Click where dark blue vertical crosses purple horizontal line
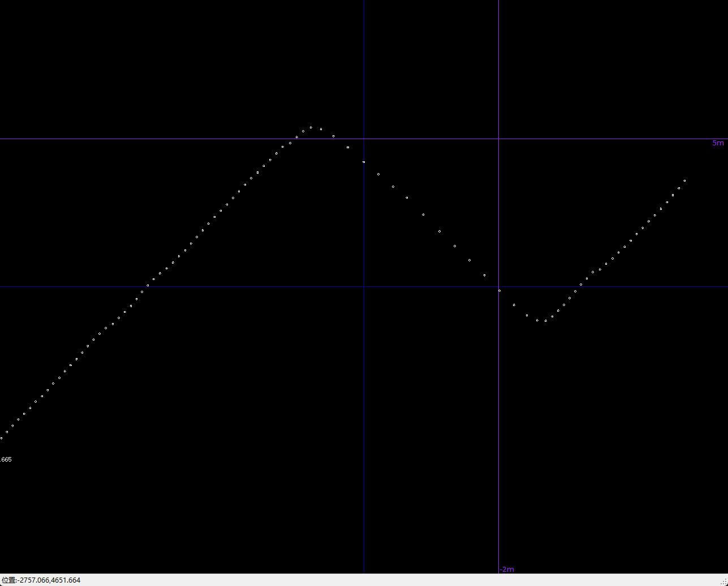The width and height of the screenshot is (728, 586). click(x=364, y=139)
